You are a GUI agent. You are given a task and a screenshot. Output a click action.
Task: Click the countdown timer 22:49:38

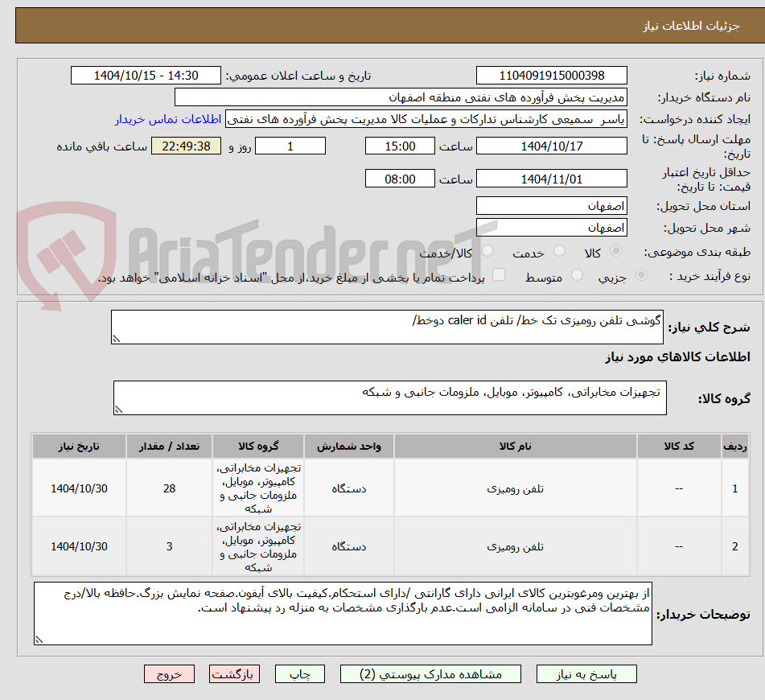(187, 146)
